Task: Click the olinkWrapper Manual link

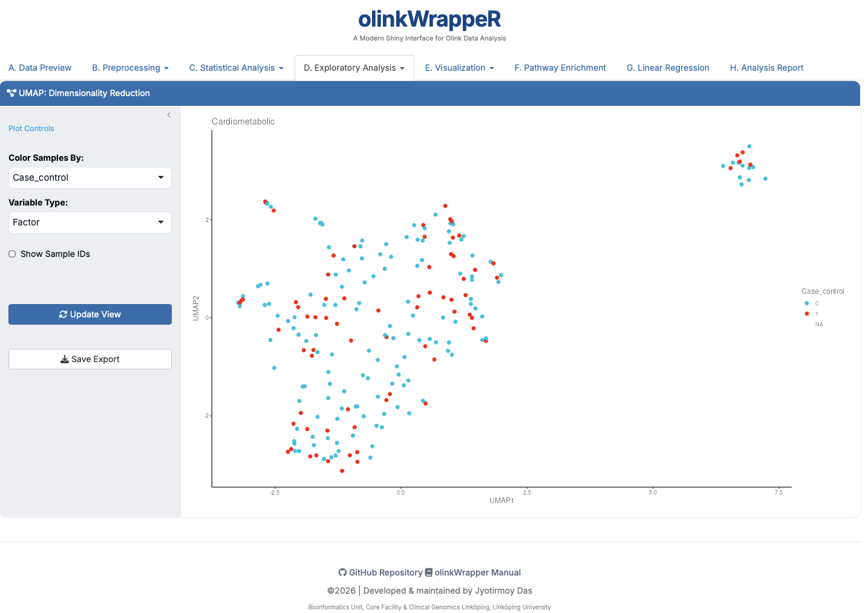Action: [477, 572]
